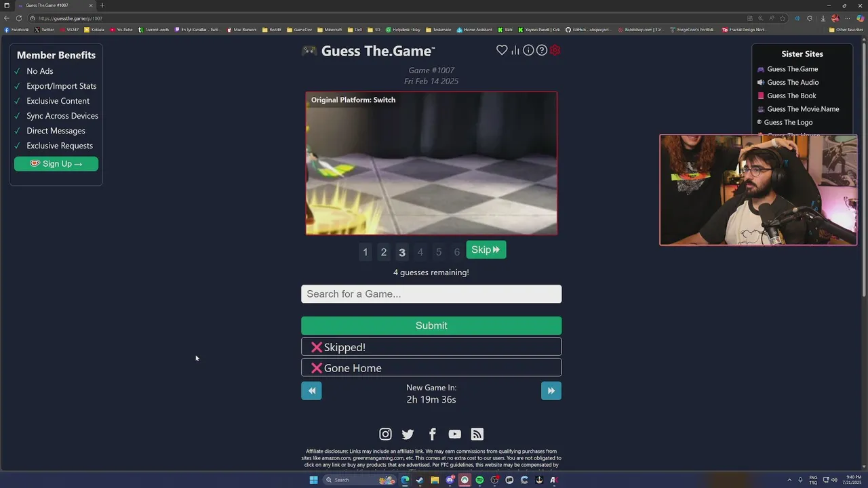868x488 pixels.
Task: Open the 3D bookmarks folder
Action: coord(374,30)
